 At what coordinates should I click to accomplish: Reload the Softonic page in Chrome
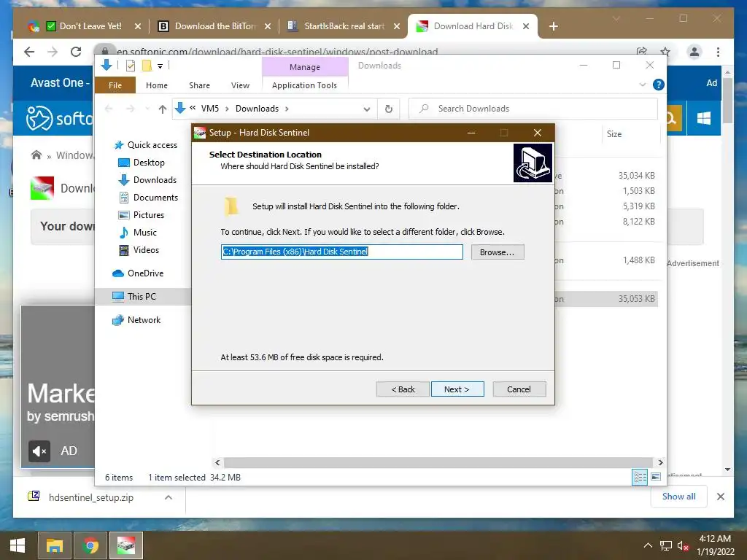click(76, 52)
